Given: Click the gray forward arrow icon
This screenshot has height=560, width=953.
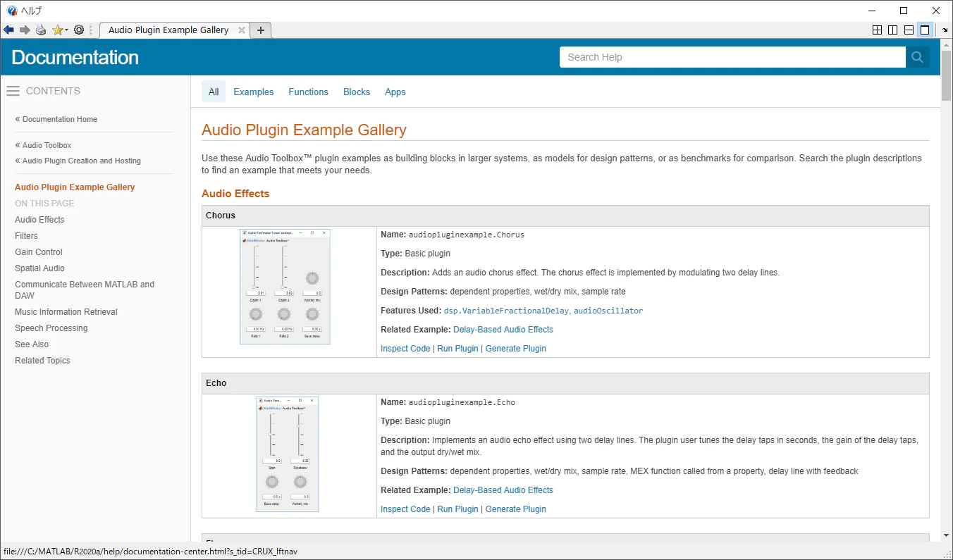Looking at the screenshot, I should pyautogui.click(x=25, y=30).
